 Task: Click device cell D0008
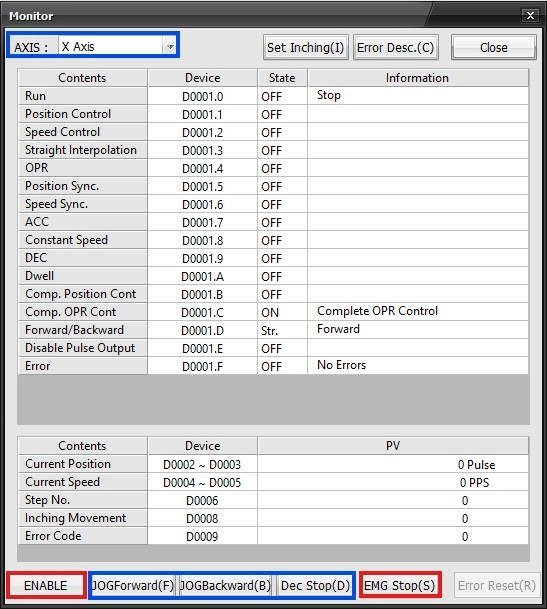pyautogui.click(x=202, y=519)
